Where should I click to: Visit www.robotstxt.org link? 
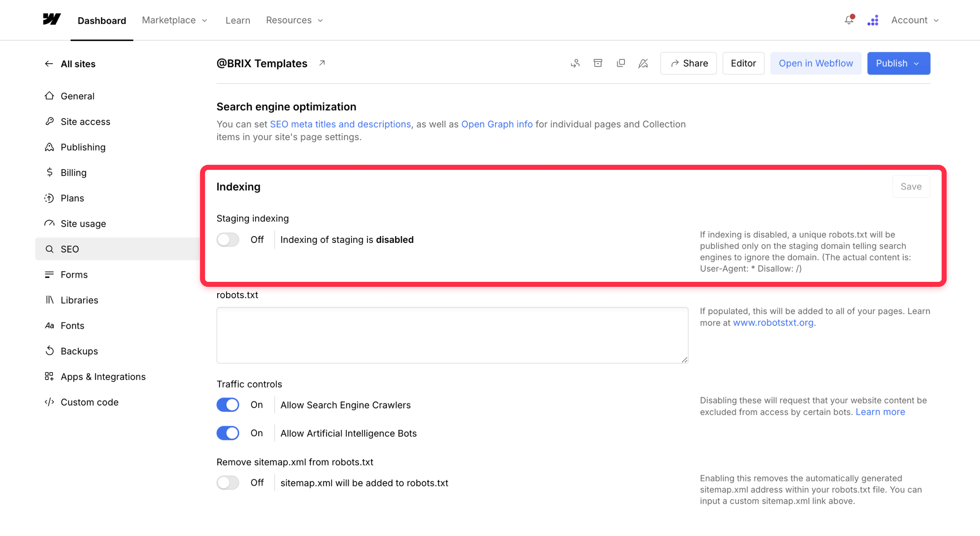[773, 323]
